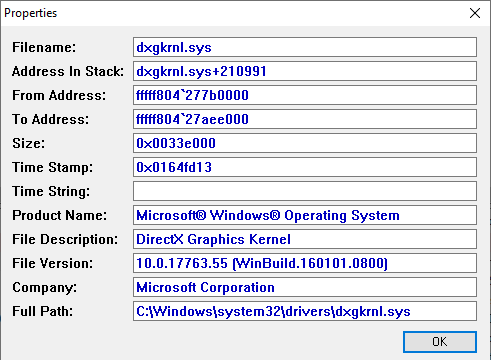Click the OK button
Screen dimensions: 491x360
[x=440, y=342]
